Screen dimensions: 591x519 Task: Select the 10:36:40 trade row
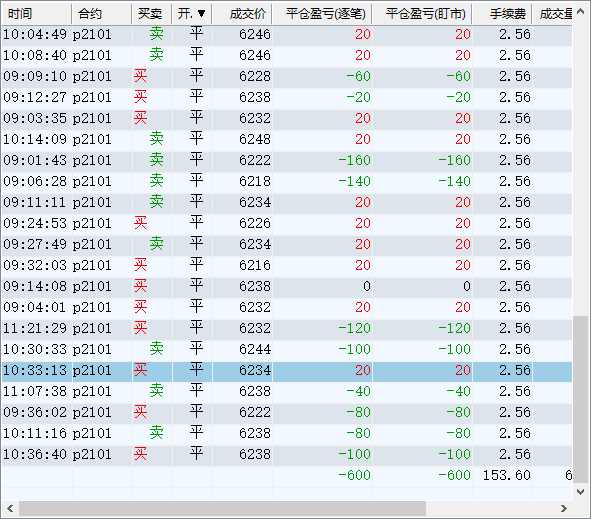(287, 454)
